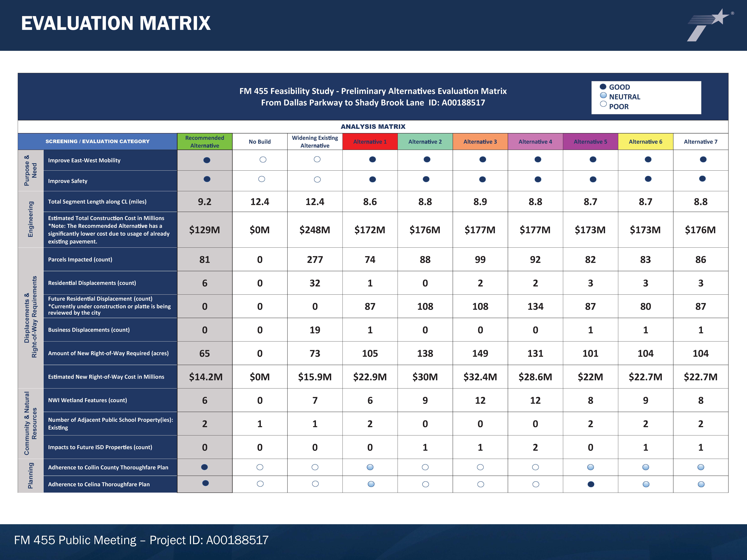Click the 277 parcels impacted cell
The width and height of the screenshot is (747, 560).
315,259
